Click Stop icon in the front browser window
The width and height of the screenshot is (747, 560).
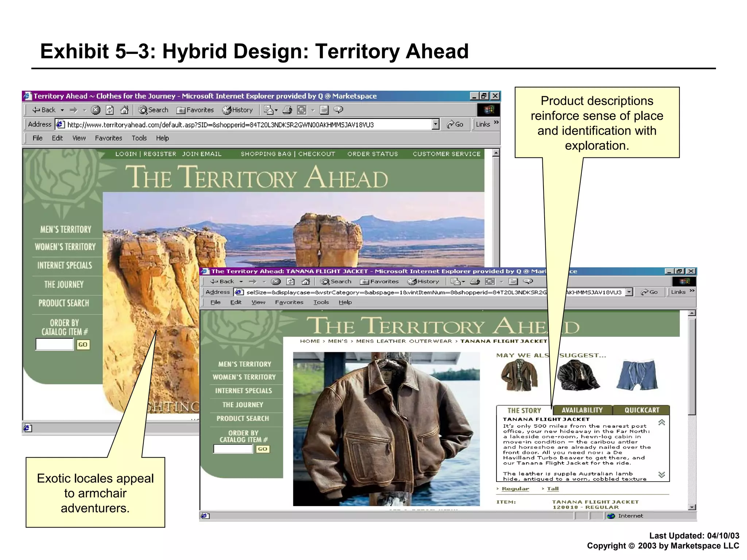(x=276, y=281)
